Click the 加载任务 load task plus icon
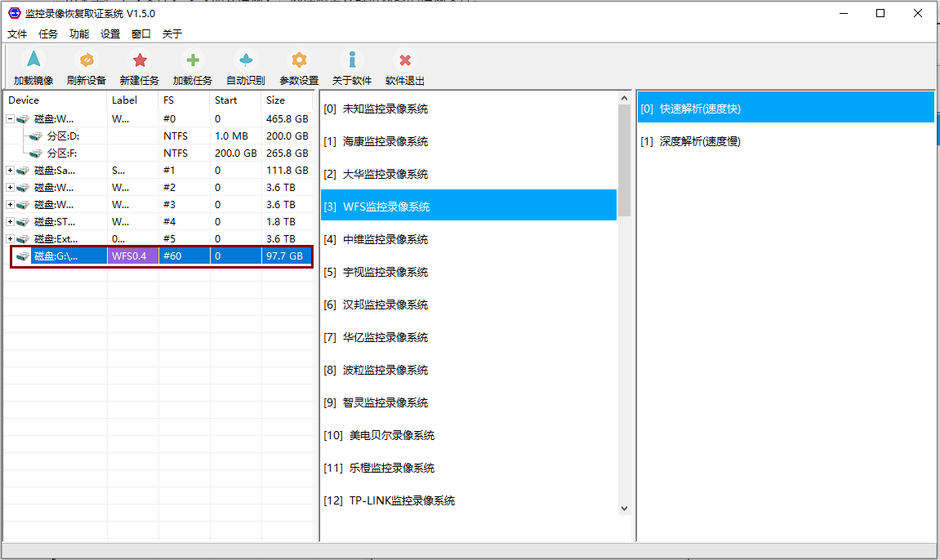The height and width of the screenshot is (560, 940). [x=193, y=60]
